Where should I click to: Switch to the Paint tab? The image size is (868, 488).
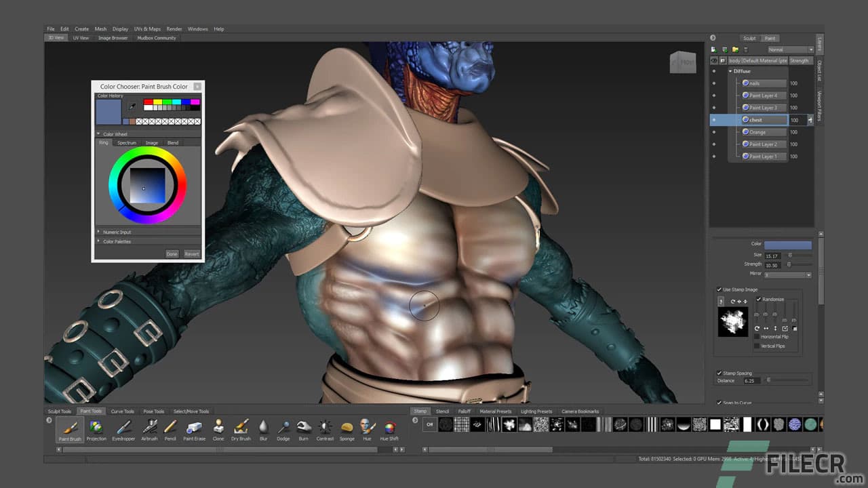coord(770,38)
